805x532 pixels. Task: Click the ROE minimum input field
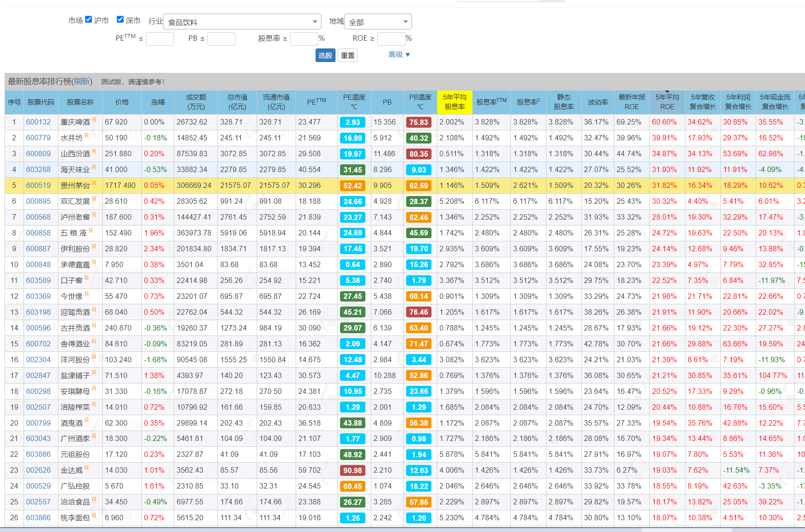tap(391, 39)
